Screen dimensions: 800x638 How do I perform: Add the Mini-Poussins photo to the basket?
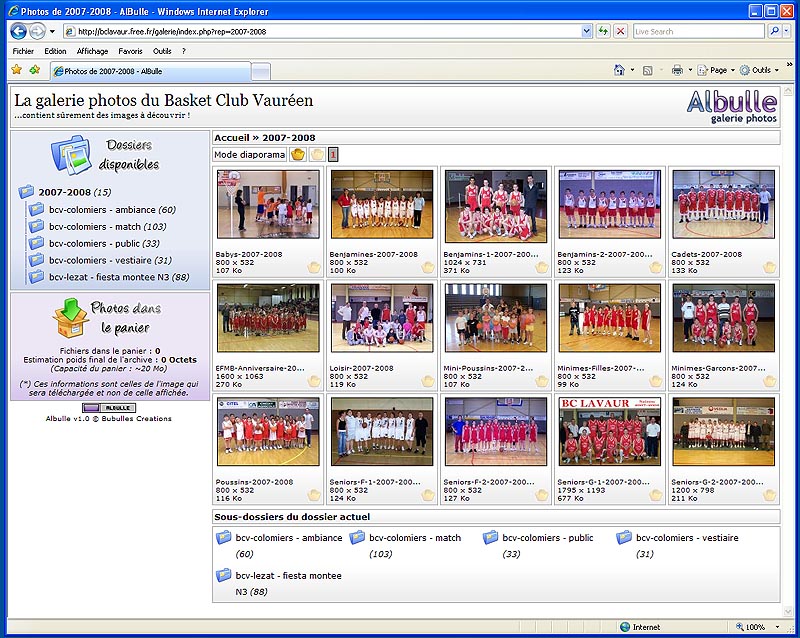[542, 381]
